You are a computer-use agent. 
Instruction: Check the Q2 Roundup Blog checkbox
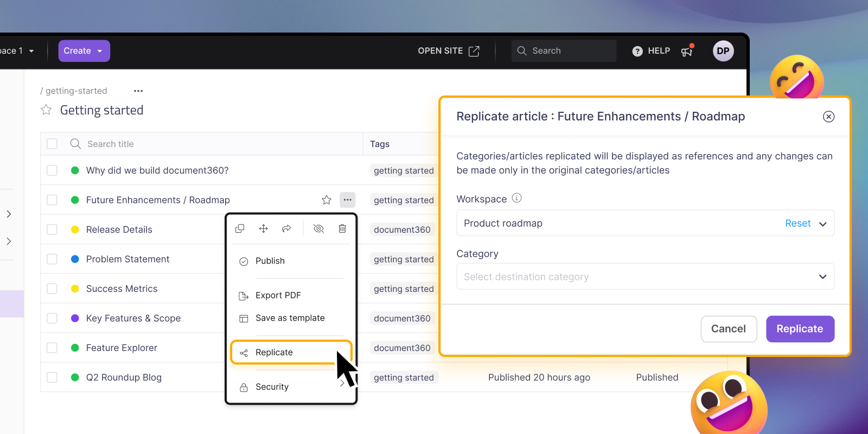tap(52, 378)
